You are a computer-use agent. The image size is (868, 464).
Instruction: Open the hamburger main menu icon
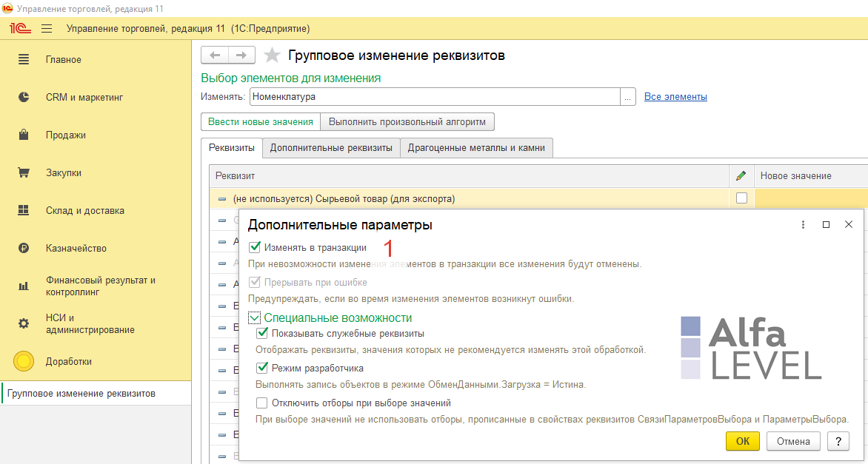point(47,28)
